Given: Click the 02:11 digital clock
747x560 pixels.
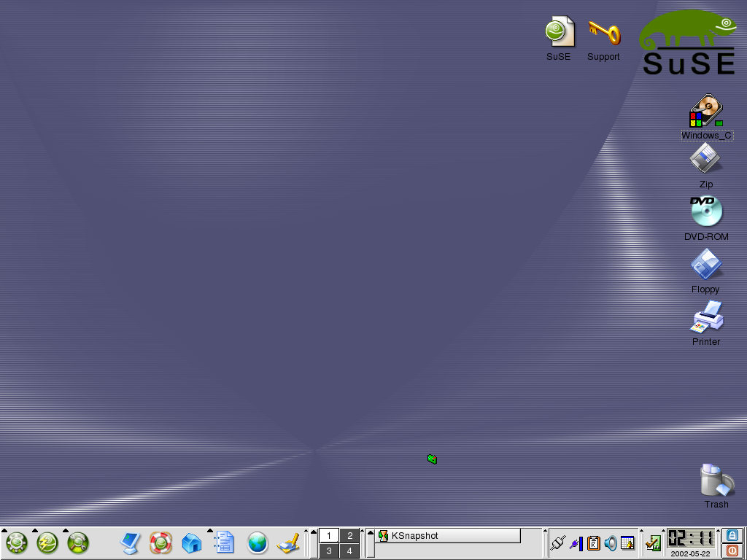Looking at the screenshot, I should (691, 538).
